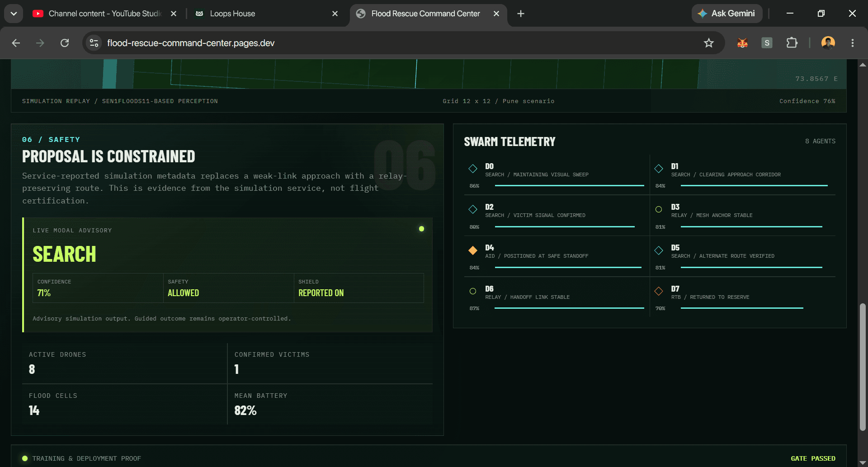This screenshot has height=467, width=868.
Task: Click the 73.8567 E coordinate label
Action: coord(816,79)
